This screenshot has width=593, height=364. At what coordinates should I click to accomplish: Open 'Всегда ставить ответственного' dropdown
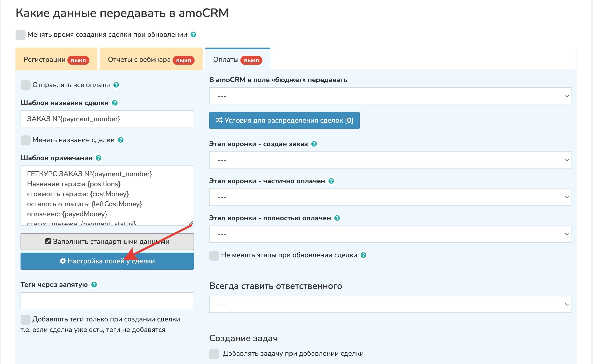pos(390,304)
